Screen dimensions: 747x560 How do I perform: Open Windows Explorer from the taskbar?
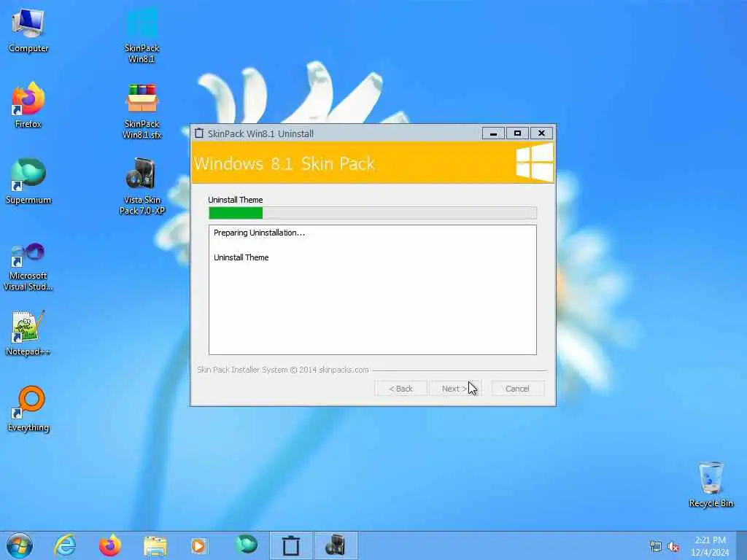tap(155, 545)
